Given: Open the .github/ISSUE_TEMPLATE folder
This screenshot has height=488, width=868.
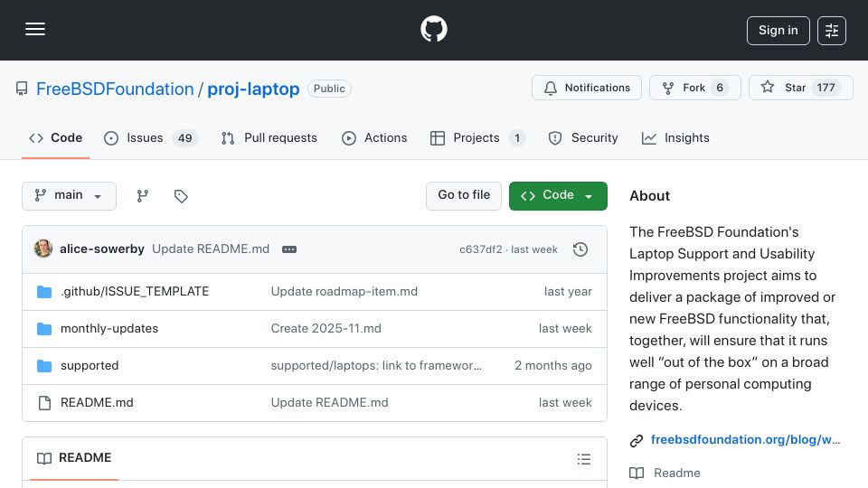Looking at the screenshot, I should pyautogui.click(x=135, y=292).
